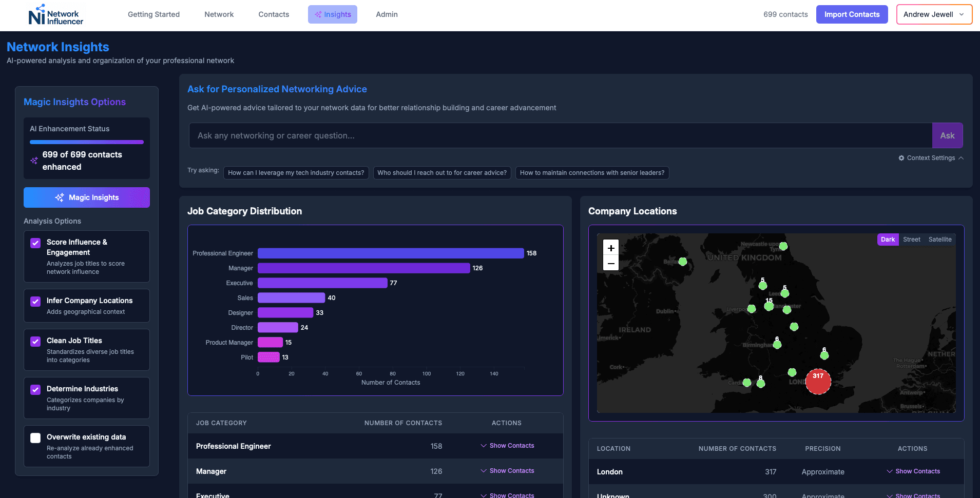Open the Contacts nav tab

274,14
